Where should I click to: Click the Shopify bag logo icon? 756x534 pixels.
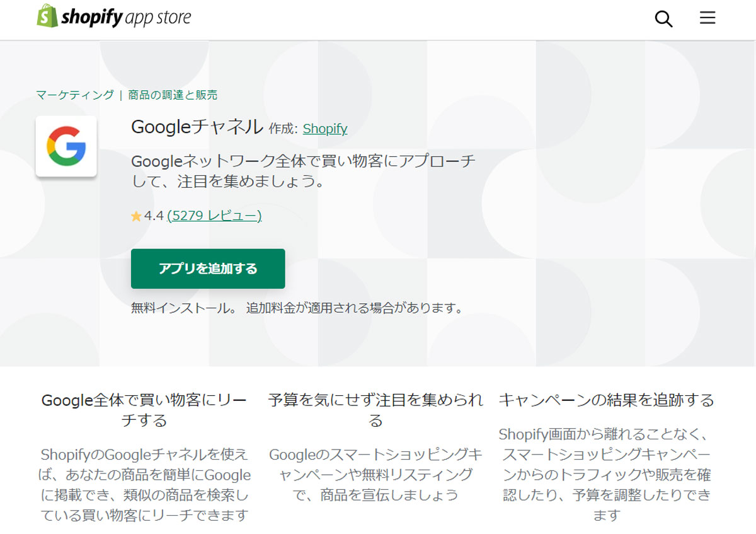47,16
